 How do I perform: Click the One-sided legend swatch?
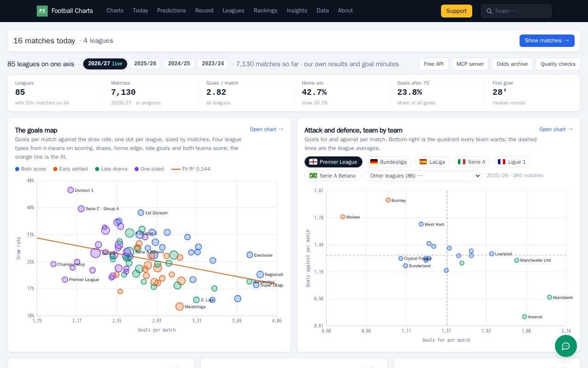(x=137, y=169)
